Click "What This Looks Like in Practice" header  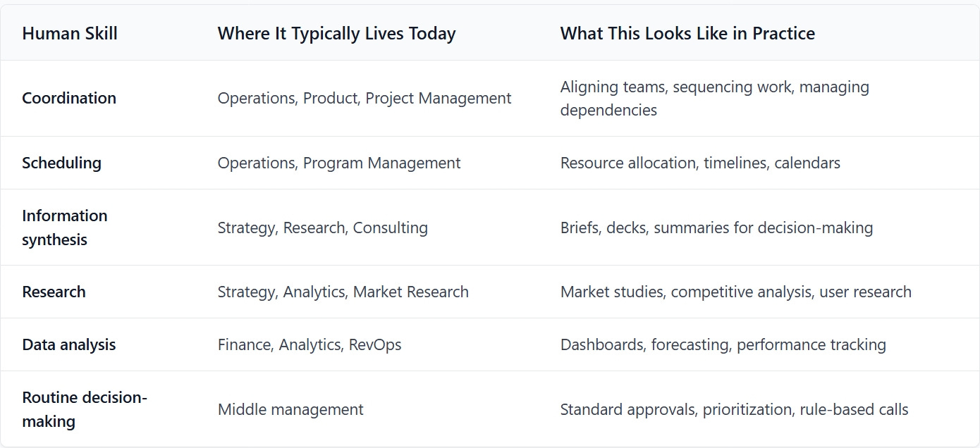click(687, 33)
